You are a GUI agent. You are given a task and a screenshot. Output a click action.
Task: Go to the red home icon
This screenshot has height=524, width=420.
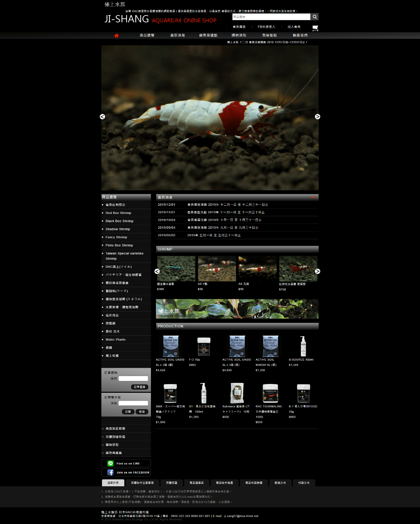116,35
